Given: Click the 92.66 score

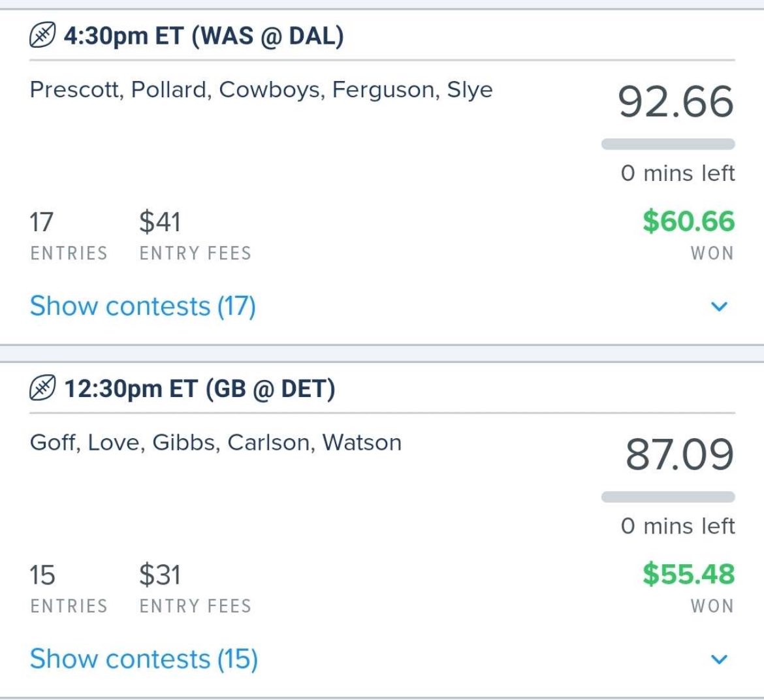Looking at the screenshot, I should 675,103.
